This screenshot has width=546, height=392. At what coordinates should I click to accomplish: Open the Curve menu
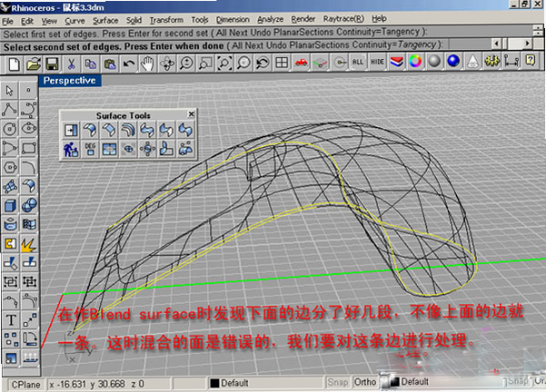click(x=74, y=21)
